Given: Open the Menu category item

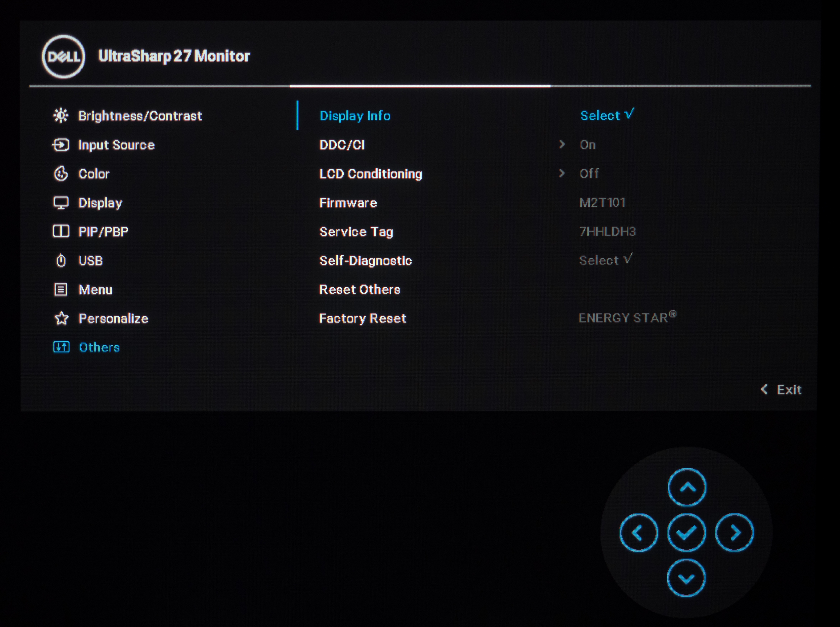Looking at the screenshot, I should [95, 290].
